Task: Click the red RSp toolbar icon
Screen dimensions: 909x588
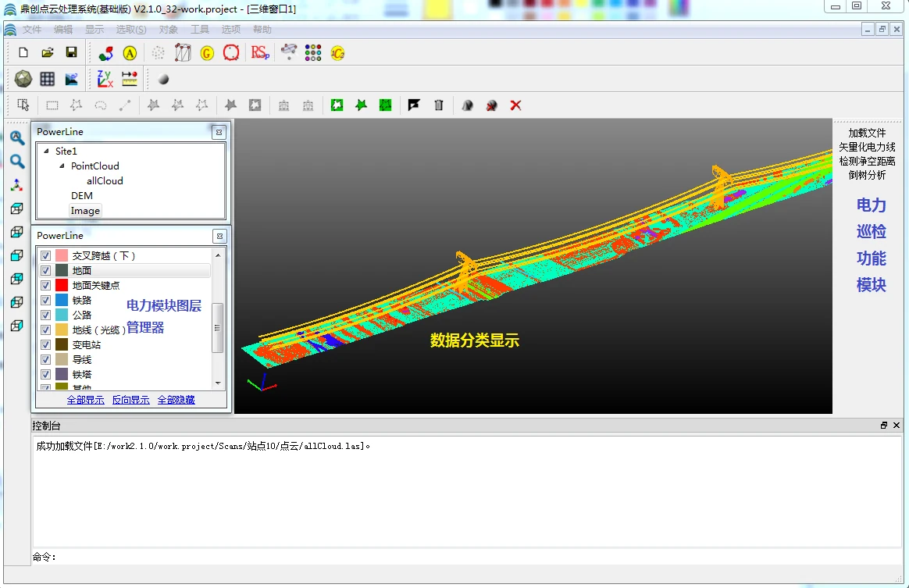Action: [x=260, y=53]
